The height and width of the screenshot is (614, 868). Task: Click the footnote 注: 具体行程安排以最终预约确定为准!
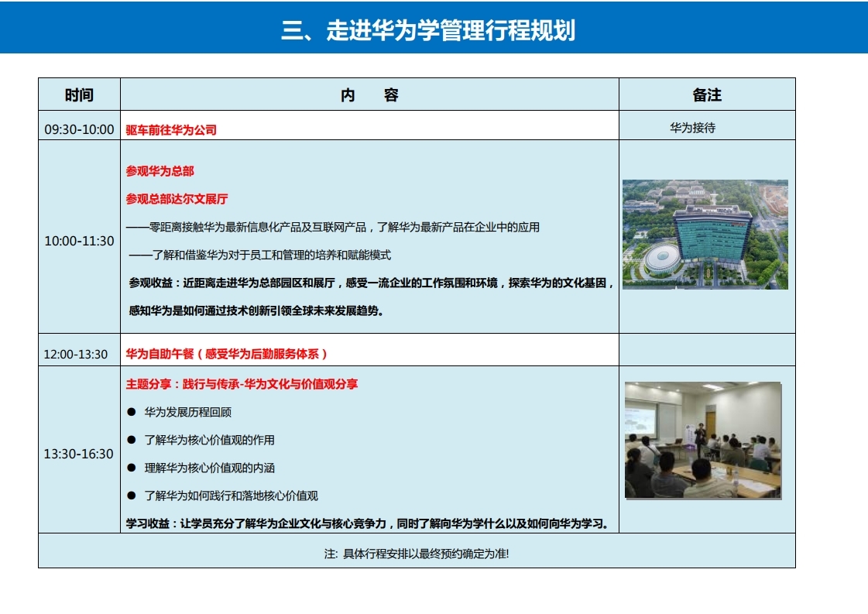(417, 554)
